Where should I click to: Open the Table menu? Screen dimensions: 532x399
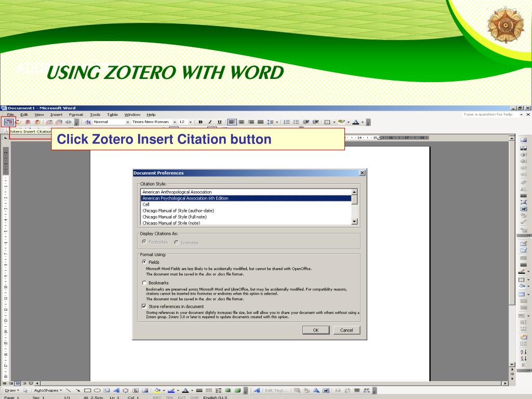click(x=112, y=115)
